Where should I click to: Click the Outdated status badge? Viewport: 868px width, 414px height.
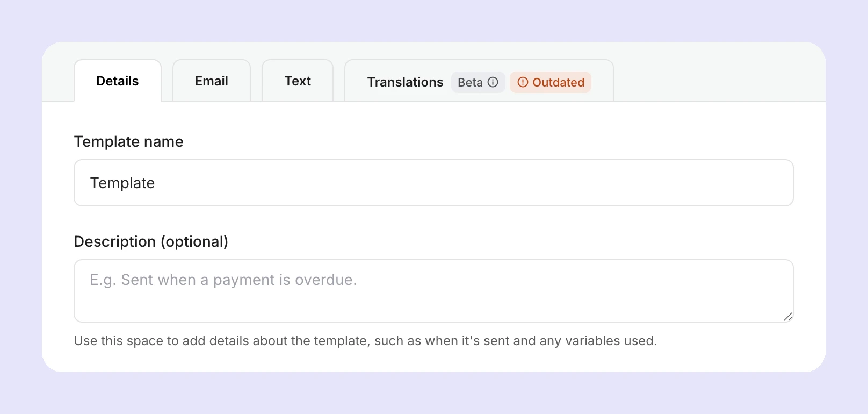click(551, 82)
